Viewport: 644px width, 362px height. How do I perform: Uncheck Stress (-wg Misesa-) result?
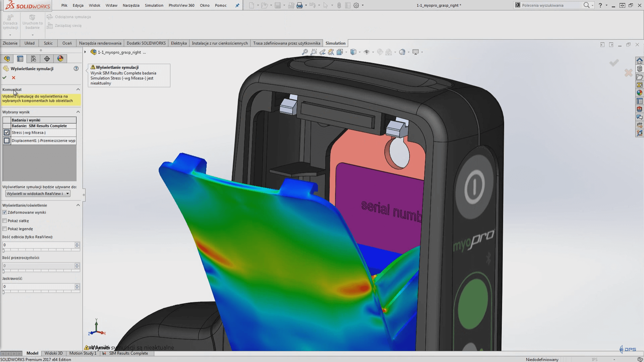7,133
